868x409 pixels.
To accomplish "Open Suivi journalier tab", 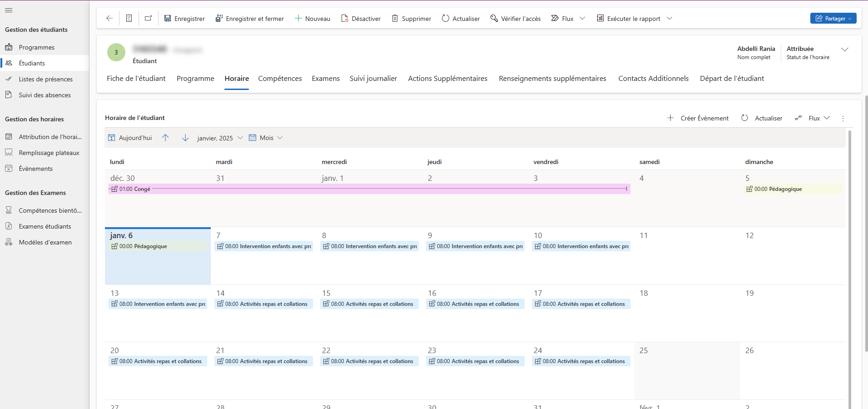I will point(373,79).
